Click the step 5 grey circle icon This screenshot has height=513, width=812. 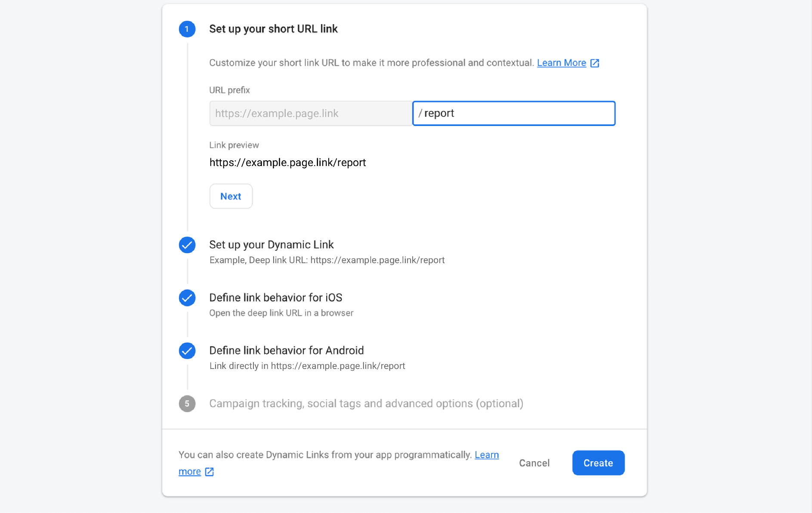tap(187, 404)
